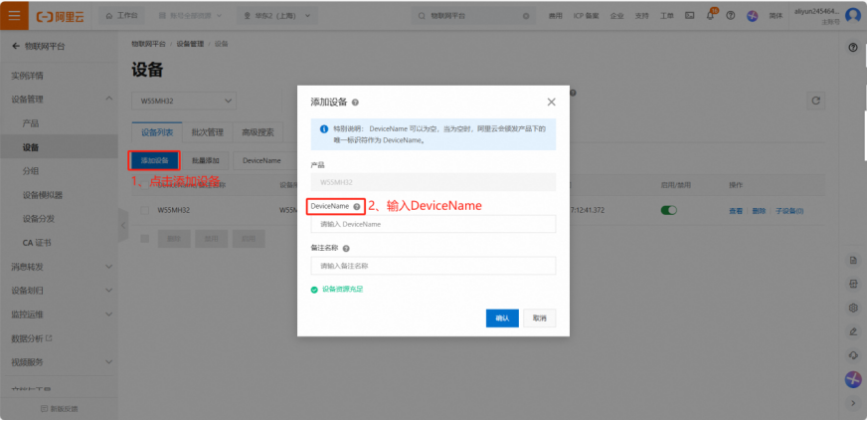Open the user account avatar
This screenshot has height=421, width=868.
(x=853, y=16)
